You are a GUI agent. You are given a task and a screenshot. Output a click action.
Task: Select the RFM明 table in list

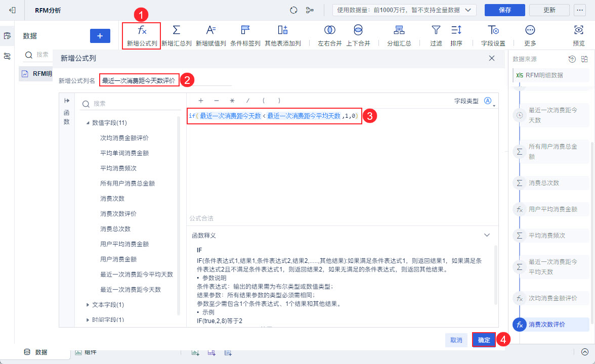[x=36, y=74]
